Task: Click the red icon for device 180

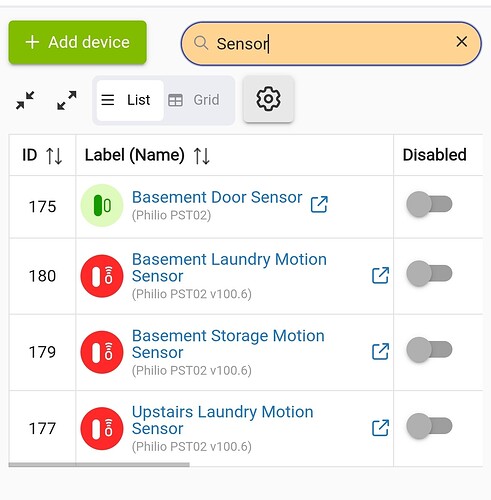Action: point(102,276)
